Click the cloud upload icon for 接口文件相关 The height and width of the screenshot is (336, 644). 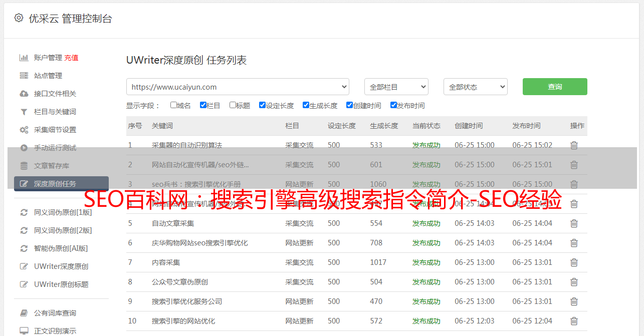24,94
